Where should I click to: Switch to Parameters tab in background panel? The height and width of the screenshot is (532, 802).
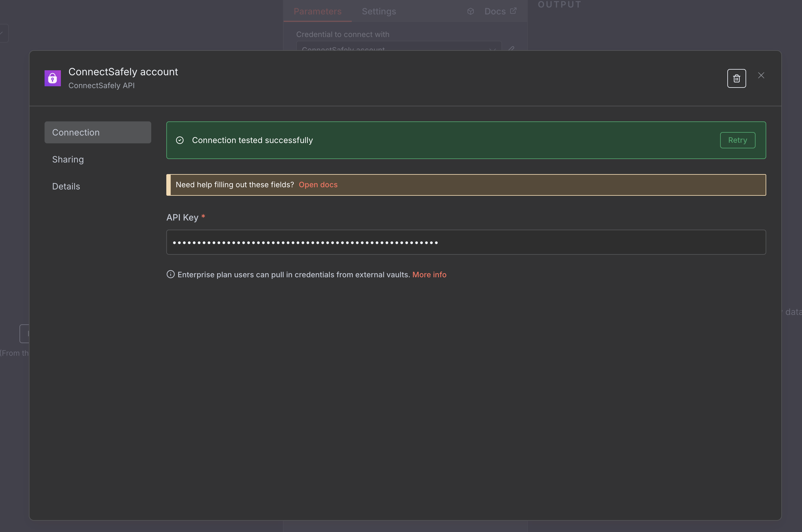[x=317, y=11]
